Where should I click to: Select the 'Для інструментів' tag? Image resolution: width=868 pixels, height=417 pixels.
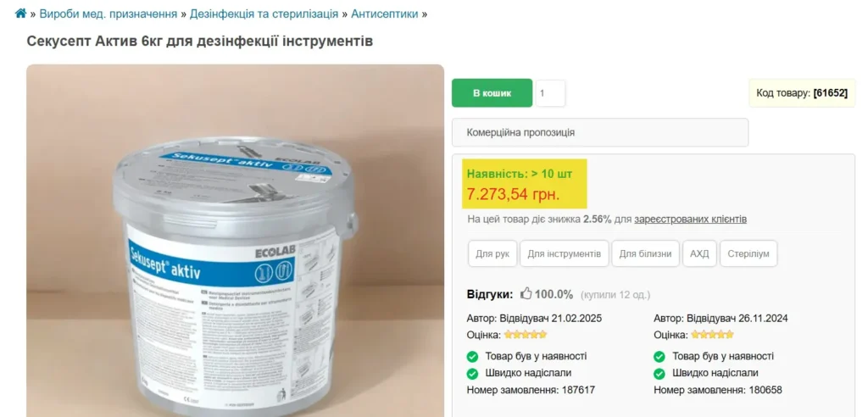[x=564, y=253]
